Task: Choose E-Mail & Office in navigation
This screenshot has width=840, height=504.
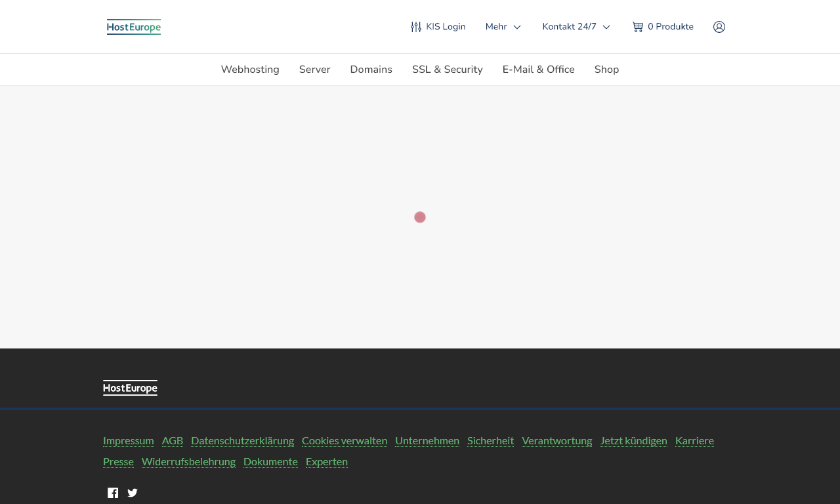Action: point(538,70)
